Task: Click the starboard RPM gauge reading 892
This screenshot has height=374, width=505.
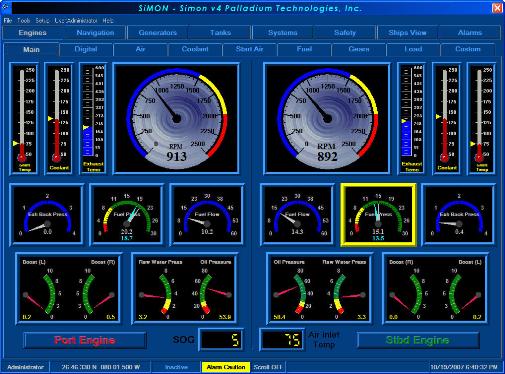Action: (327, 118)
